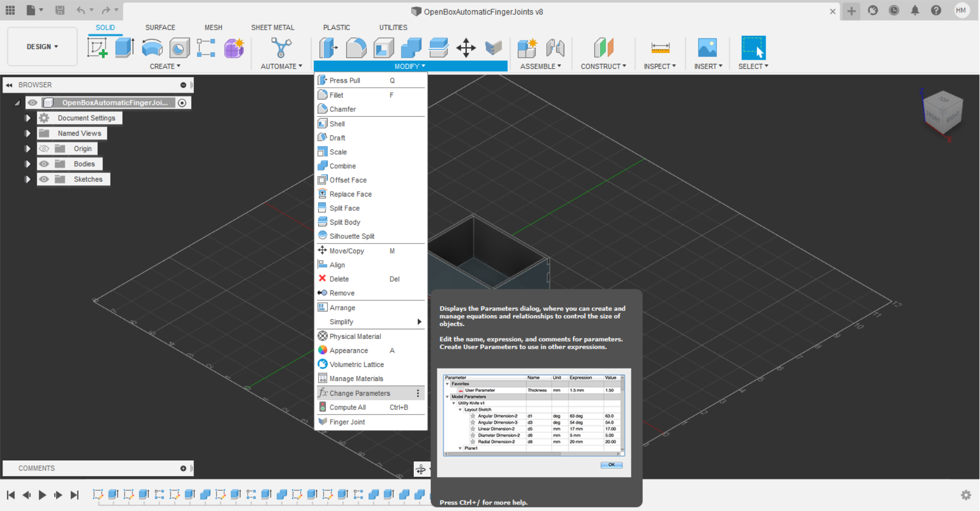Click the Job Status clock icon
Image resolution: width=980 pixels, height=511 pixels.
click(894, 10)
